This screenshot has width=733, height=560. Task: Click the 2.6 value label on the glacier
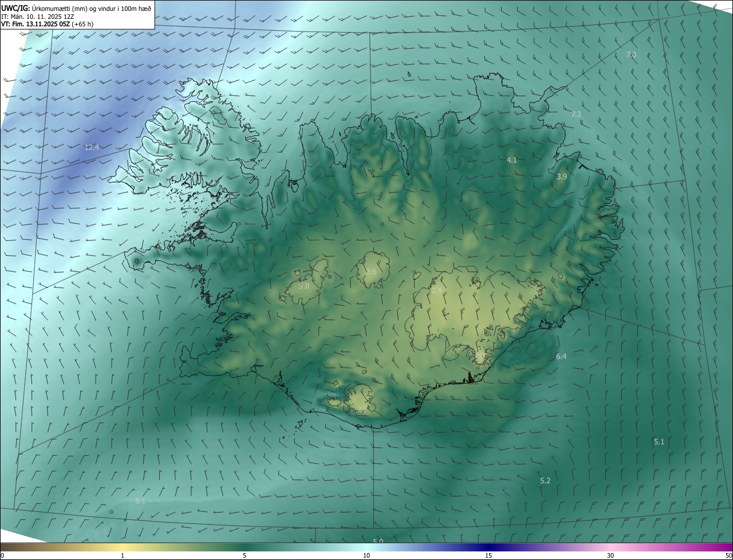(371, 271)
